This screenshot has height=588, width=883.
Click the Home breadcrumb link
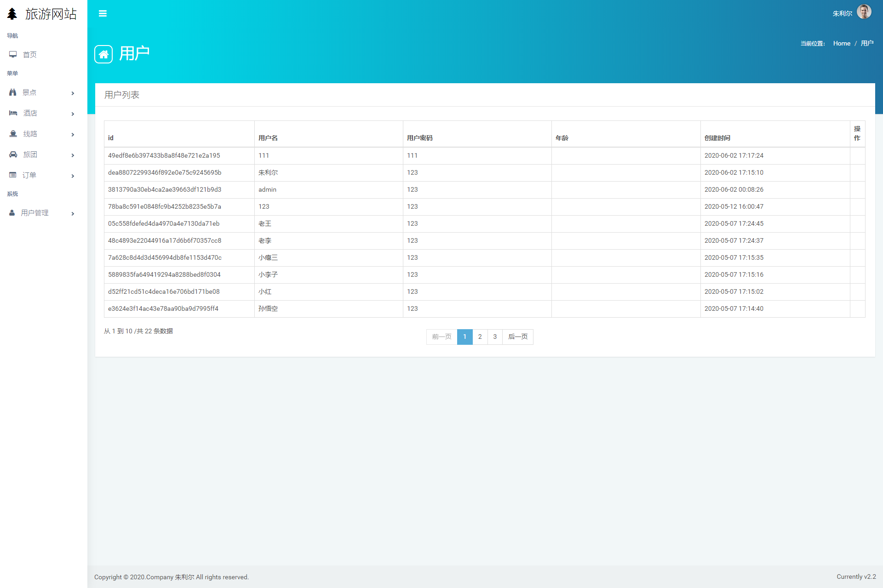click(x=842, y=43)
